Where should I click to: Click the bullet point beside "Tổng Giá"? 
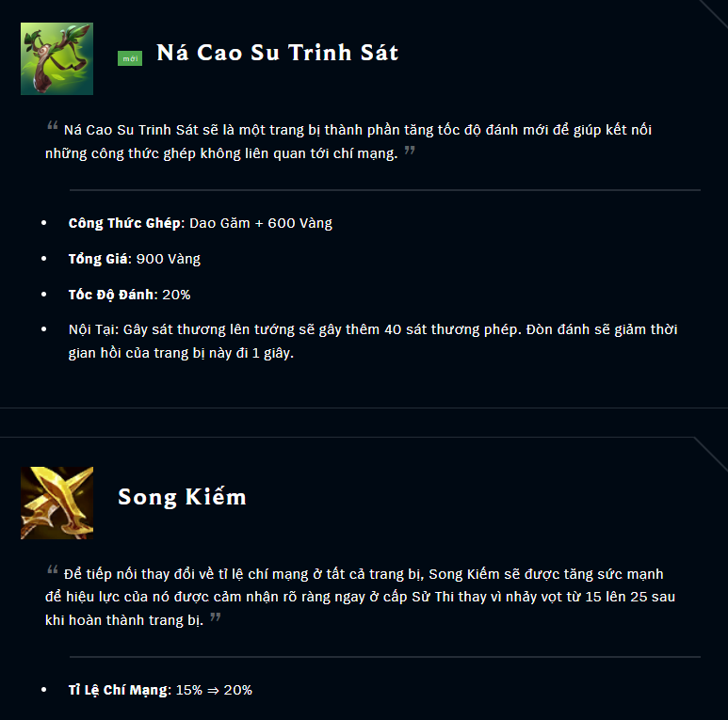point(44,259)
